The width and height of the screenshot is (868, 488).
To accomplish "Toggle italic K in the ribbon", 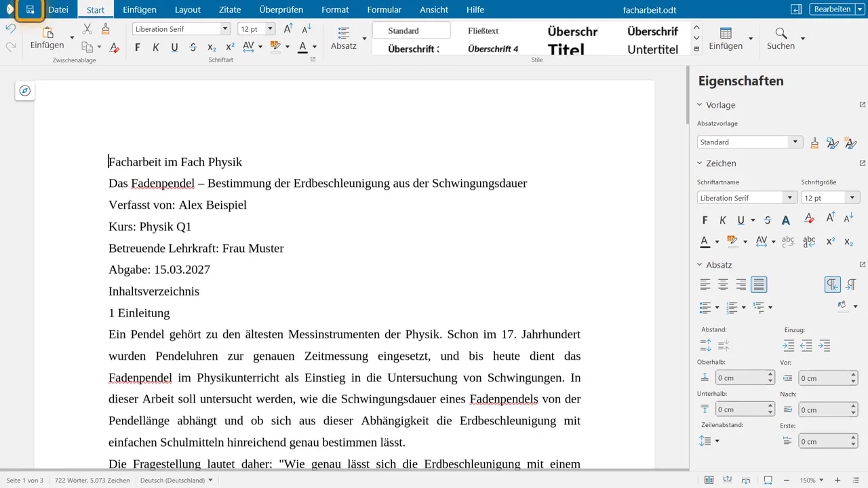I will tap(156, 47).
